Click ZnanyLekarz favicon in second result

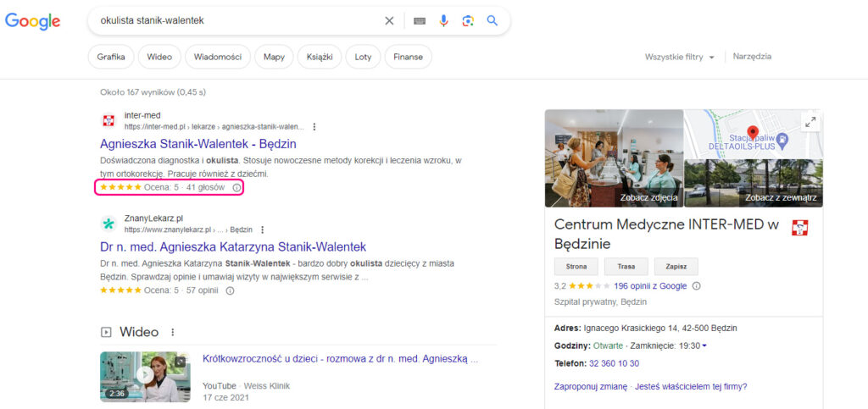point(108,224)
